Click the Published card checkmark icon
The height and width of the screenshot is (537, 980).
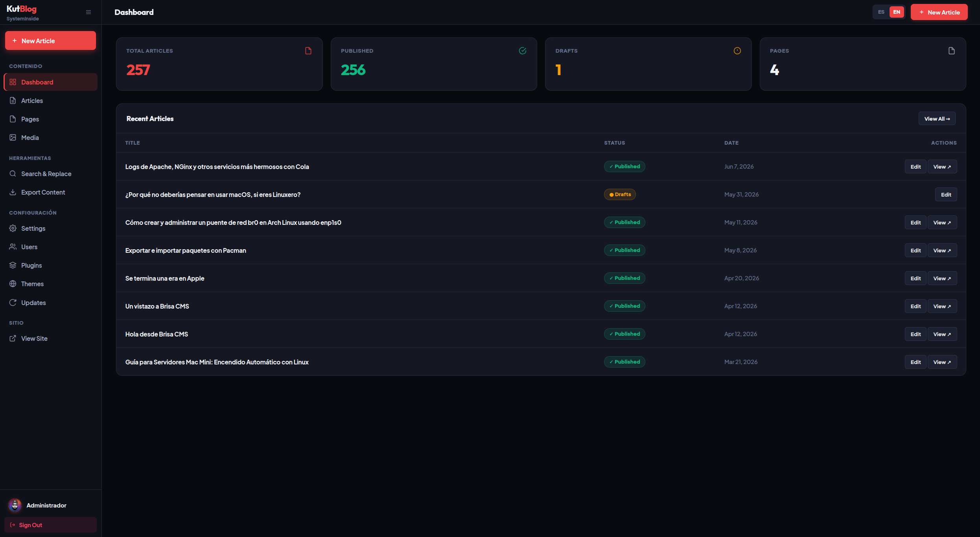523,51
